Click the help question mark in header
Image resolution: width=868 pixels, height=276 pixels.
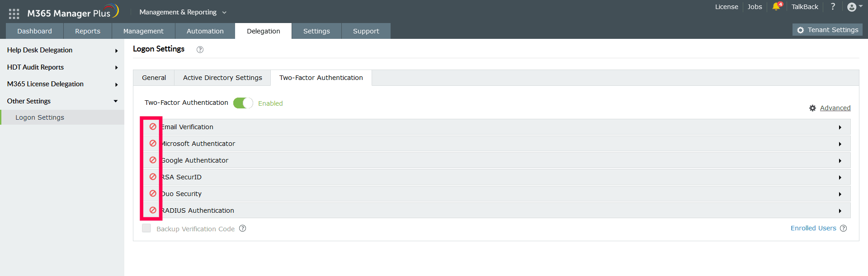pyautogui.click(x=833, y=7)
